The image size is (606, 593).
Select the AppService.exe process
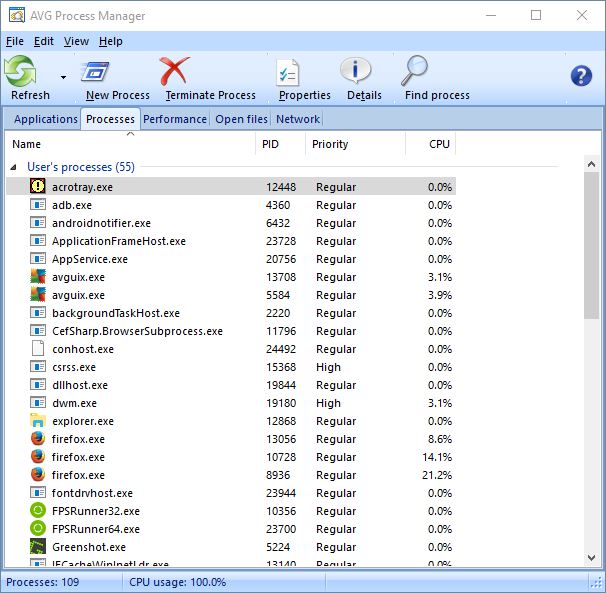[231, 259]
